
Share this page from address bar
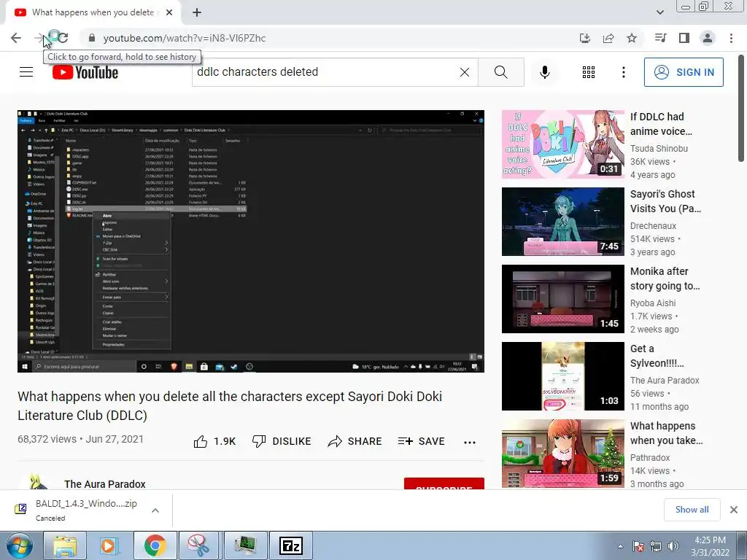pyautogui.click(x=608, y=38)
